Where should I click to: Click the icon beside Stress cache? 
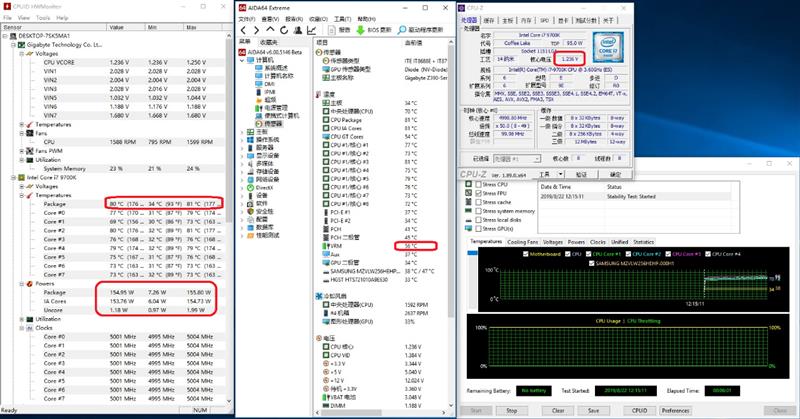click(468, 202)
